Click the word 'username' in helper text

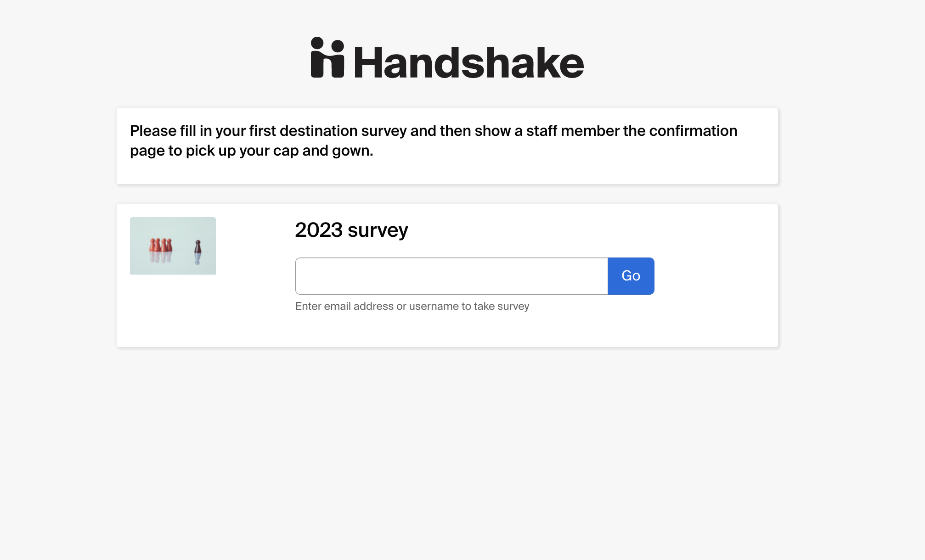(x=434, y=306)
